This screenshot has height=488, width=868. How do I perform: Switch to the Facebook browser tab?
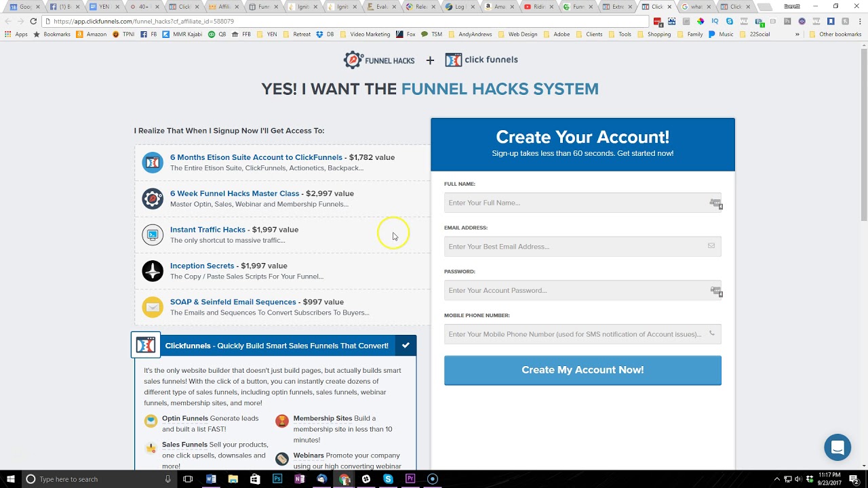pos(64,7)
